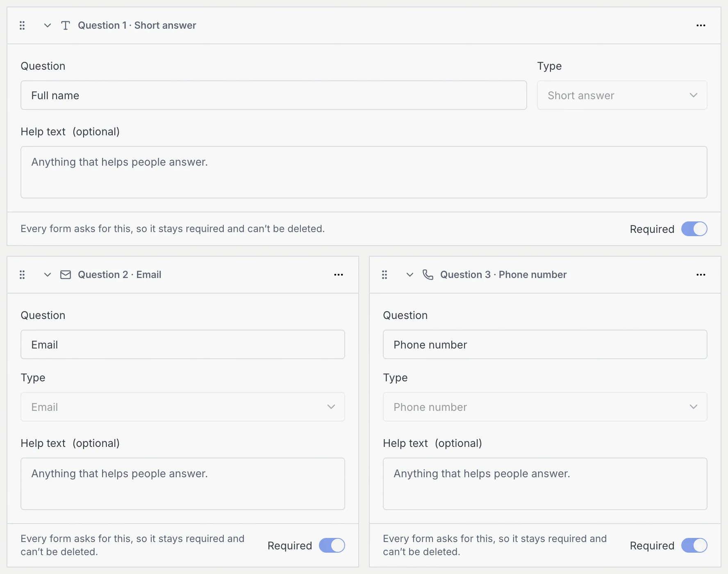Collapse the Question 1 card
The width and height of the screenshot is (728, 574).
pos(48,25)
